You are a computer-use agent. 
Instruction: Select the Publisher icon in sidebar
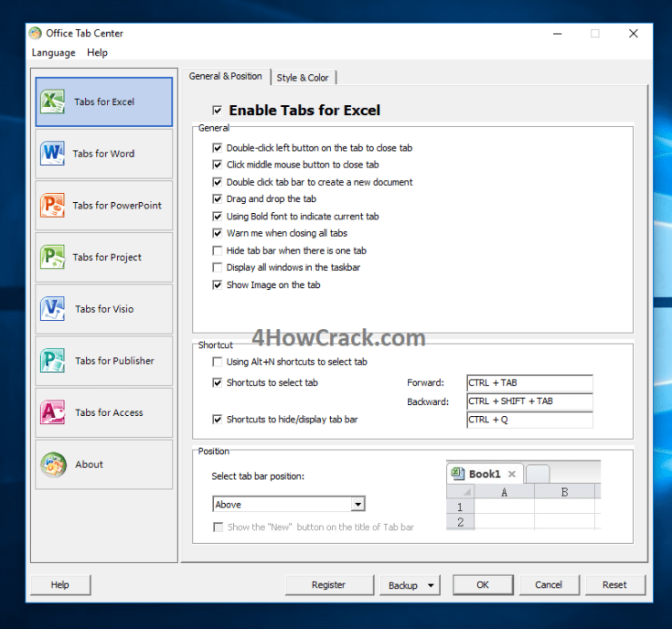coord(53,360)
